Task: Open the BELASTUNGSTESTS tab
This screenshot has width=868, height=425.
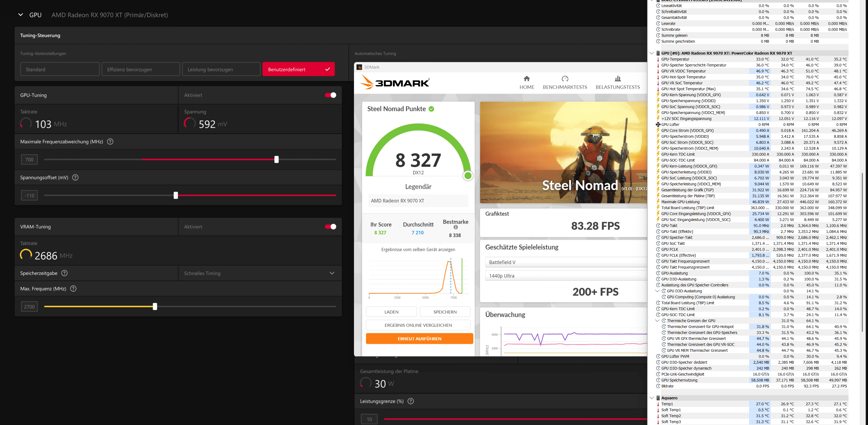Action: pos(618,82)
